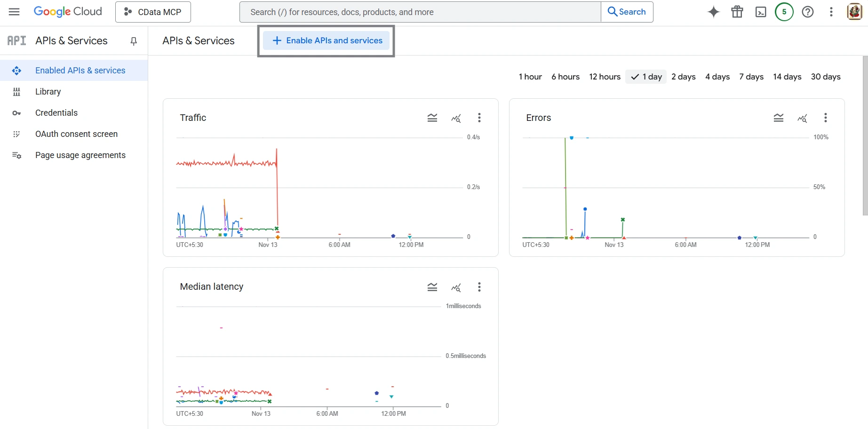Screen dimensions: 868x429
Task: Activate the Gemini assistant spark icon
Action: 713,12
